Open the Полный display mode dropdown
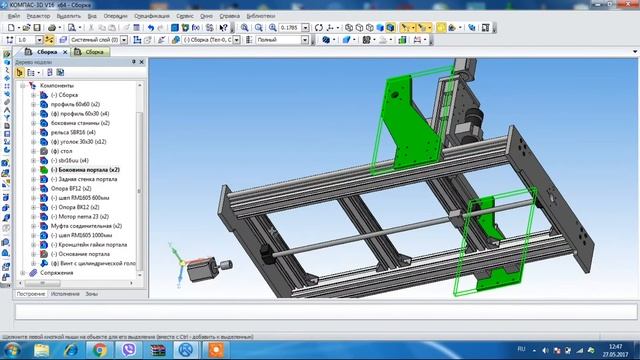This screenshot has width=640, height=360. click(x=304, y=40)
